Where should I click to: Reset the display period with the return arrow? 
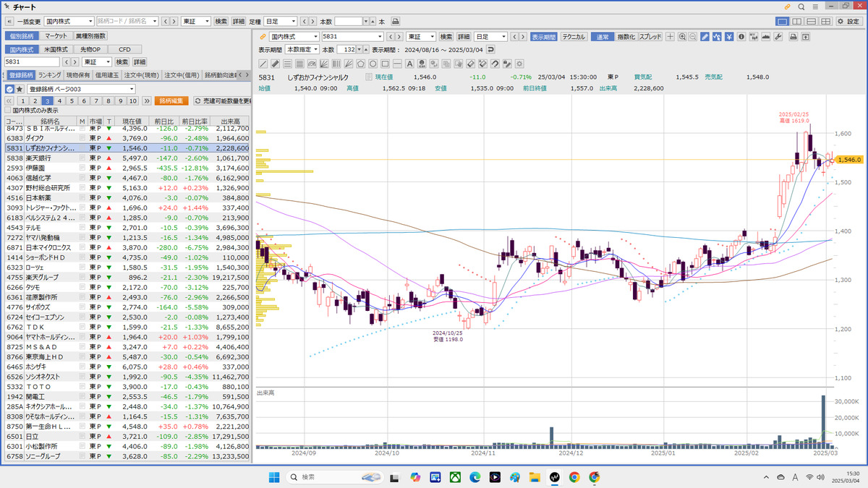491,49
